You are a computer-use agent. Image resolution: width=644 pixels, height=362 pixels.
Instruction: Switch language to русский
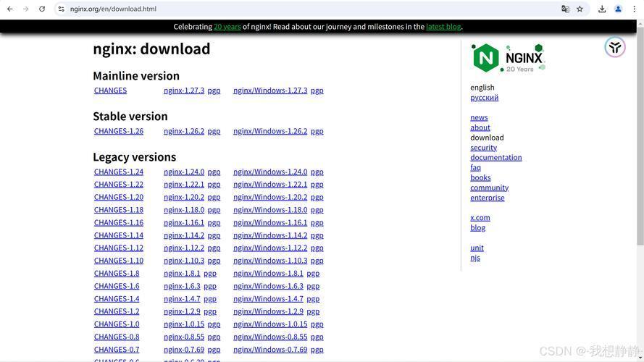point(484,98)
